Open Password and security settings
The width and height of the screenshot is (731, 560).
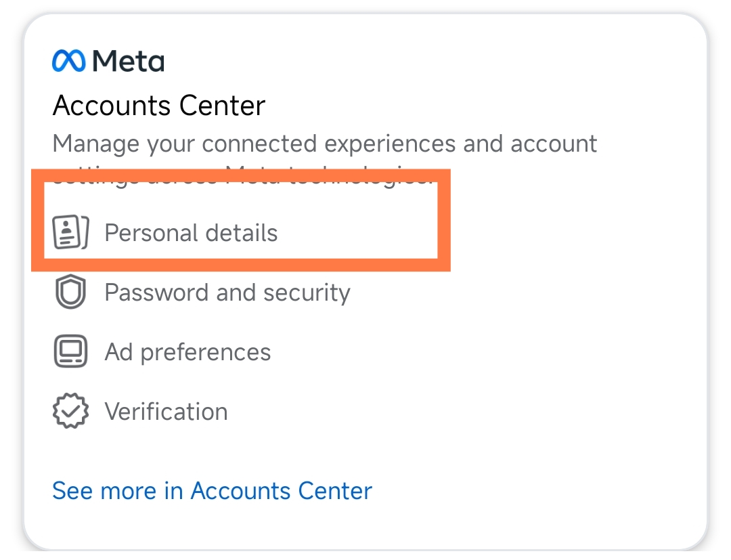click(x=227, y=293)
